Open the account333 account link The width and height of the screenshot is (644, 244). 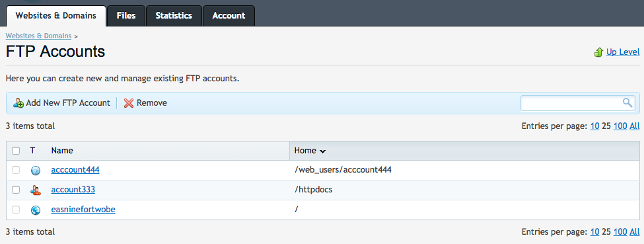click(73, 189)
